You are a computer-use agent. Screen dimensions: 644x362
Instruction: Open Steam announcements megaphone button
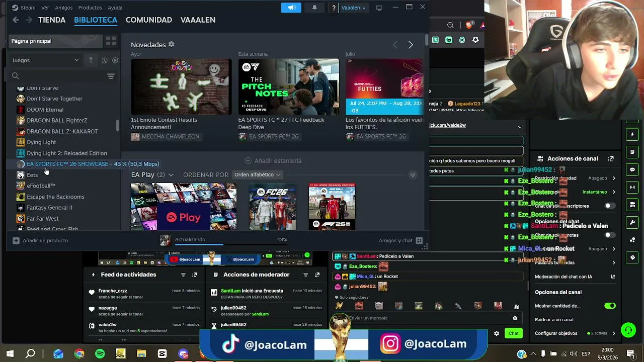pyautogui.click(x=292, y=8)
